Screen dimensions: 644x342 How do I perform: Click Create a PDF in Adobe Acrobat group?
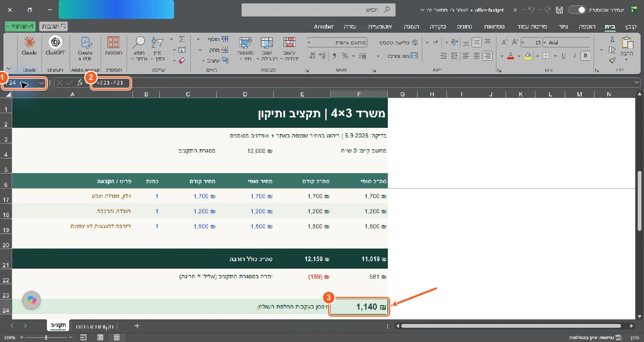pos(86,49)
